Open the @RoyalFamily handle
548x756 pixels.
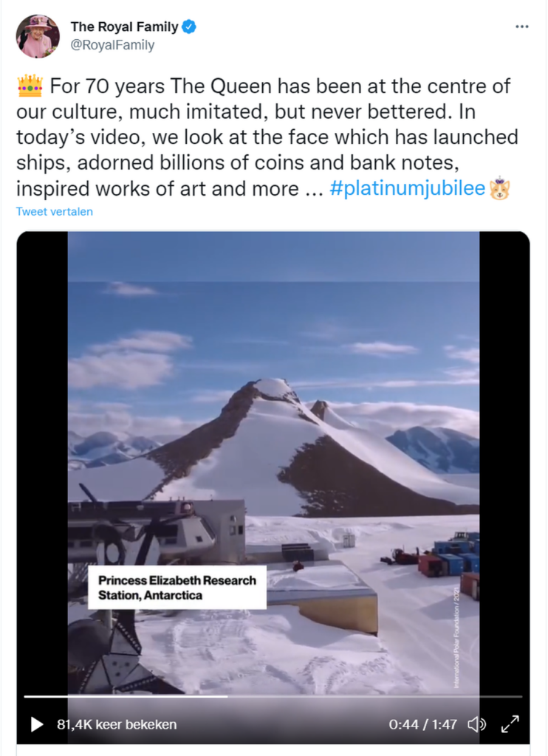pyautogui.click(x=112, y=45)
